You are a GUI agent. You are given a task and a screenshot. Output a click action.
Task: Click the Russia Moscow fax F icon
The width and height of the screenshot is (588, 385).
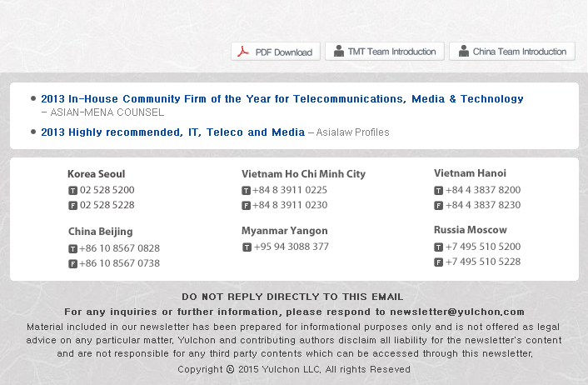coord(438,262)
